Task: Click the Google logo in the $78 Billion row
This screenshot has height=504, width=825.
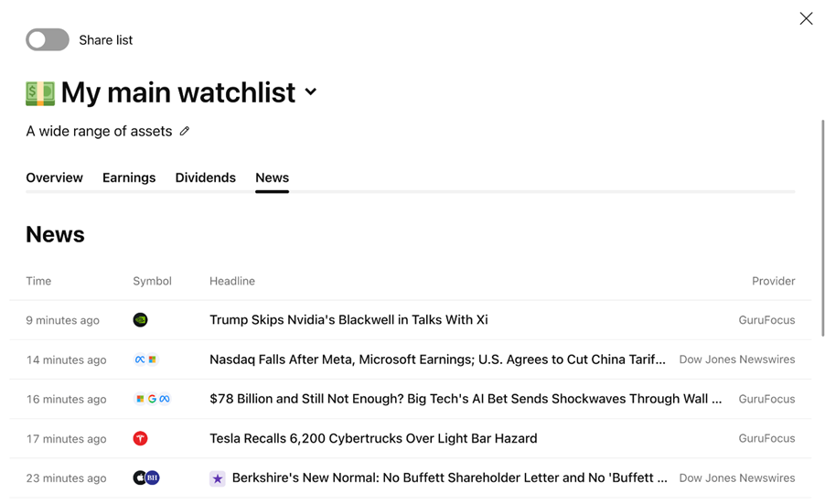Action: (152, 399)
